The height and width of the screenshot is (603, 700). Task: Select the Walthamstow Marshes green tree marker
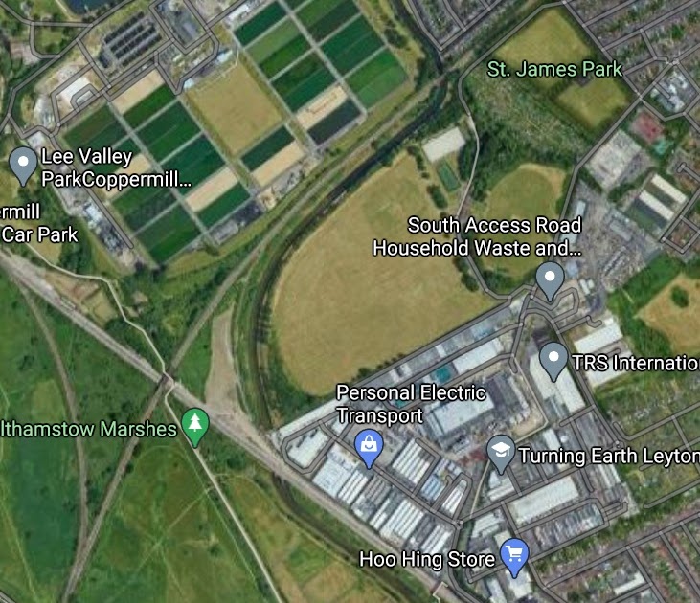pos(195,427)
